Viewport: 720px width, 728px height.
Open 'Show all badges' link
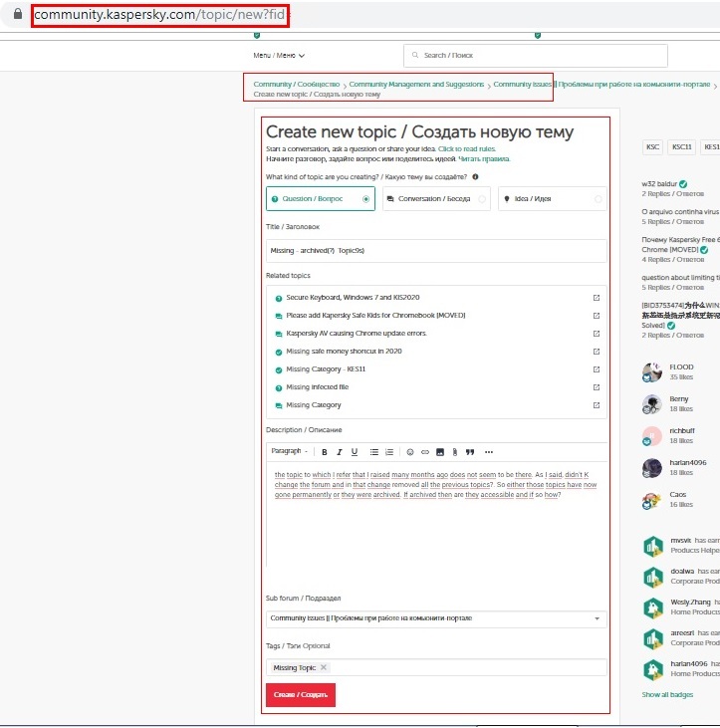pos(667,694)
